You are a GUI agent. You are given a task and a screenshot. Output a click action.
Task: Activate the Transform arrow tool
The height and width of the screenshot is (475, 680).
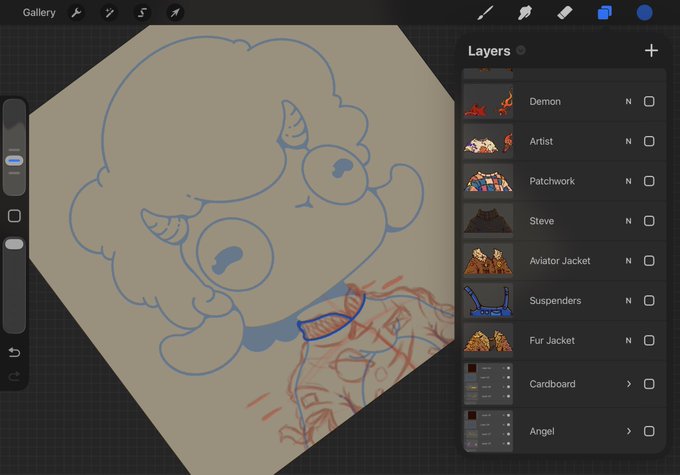pos(175,13)
